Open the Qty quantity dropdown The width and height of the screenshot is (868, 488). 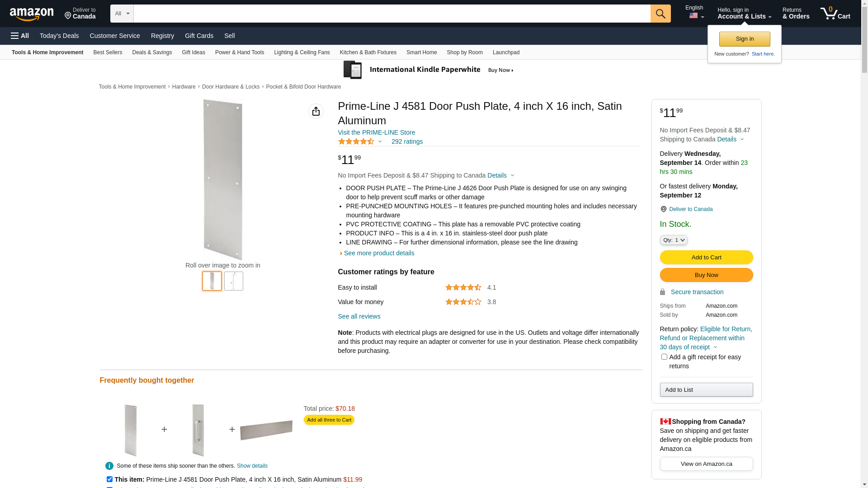click(674, 240)
